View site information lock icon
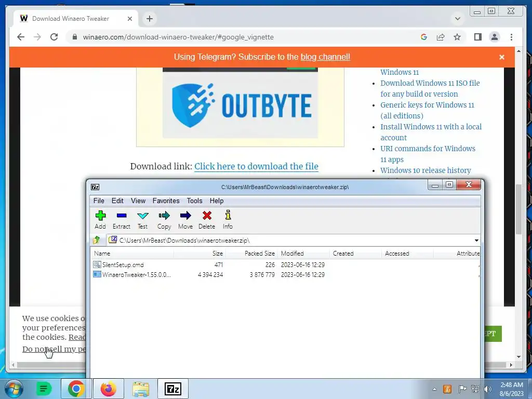Viewport: 532px width, 399px height. click(75, 37)
